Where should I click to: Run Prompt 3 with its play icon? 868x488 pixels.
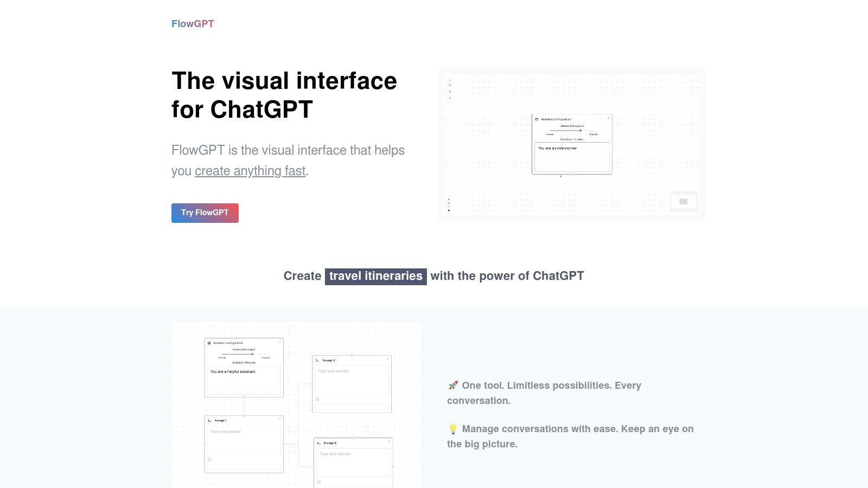(x=319, y=482)
